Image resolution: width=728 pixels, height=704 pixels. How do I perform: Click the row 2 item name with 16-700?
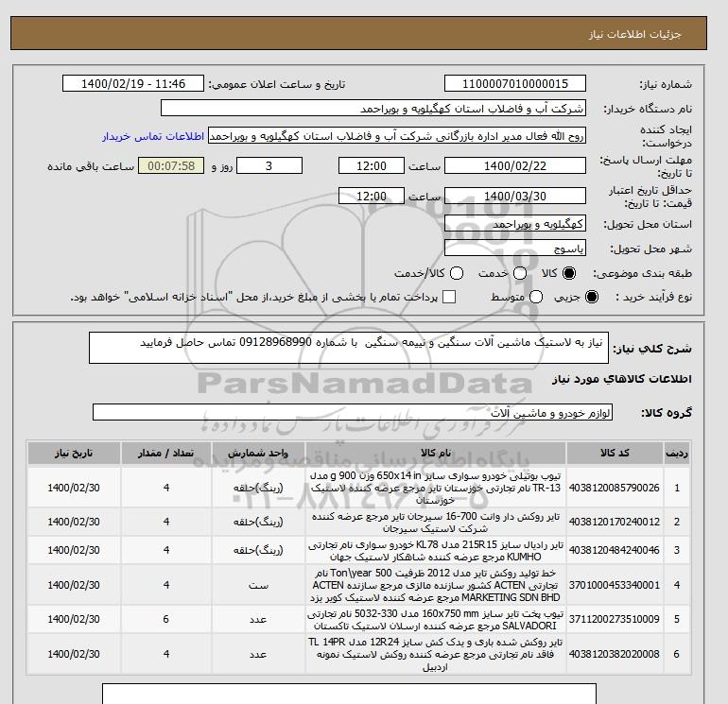click(x=436, y=522)
